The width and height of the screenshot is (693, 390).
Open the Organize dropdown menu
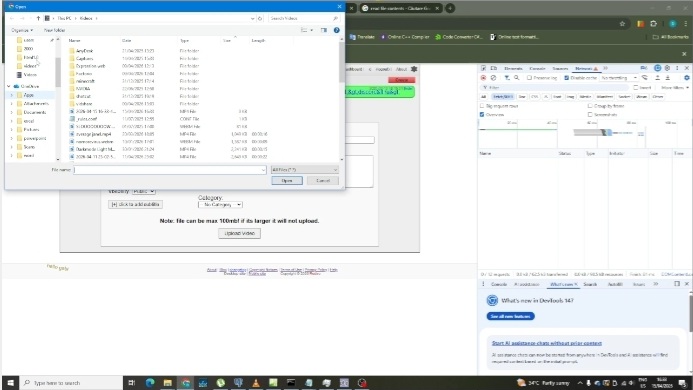coord(22,30)
